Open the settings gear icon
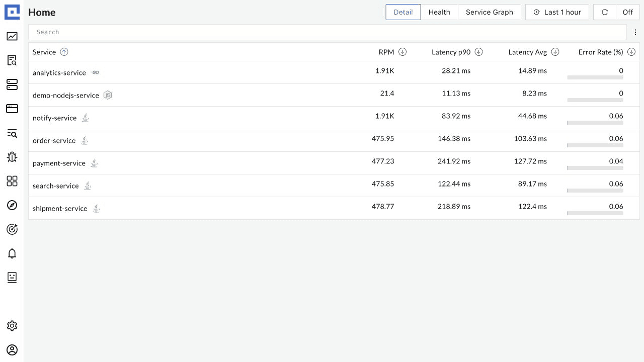Image resolution: width=644 pixels, height=362 pixels. point(12,326)
